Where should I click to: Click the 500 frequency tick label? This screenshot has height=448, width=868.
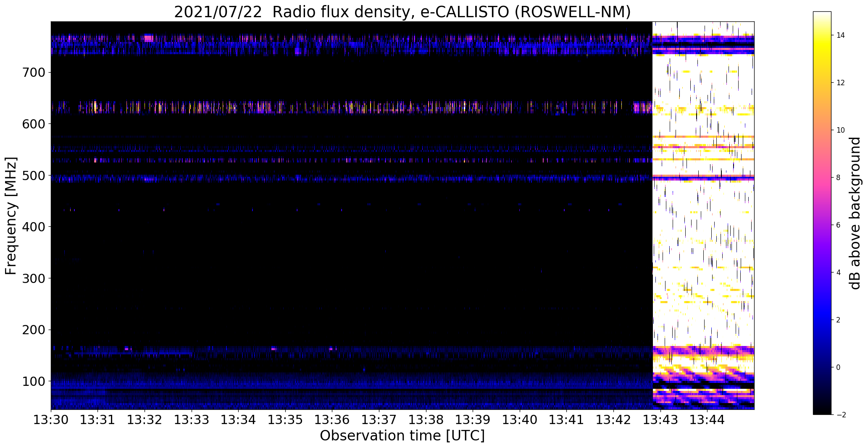pyautogui.click(x=33, y=176)
